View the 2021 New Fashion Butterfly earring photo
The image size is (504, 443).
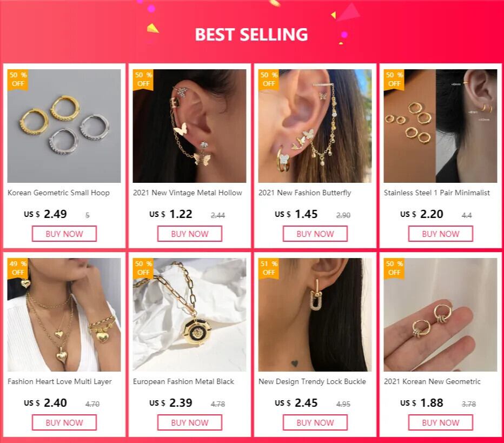[x=315, y=126]
